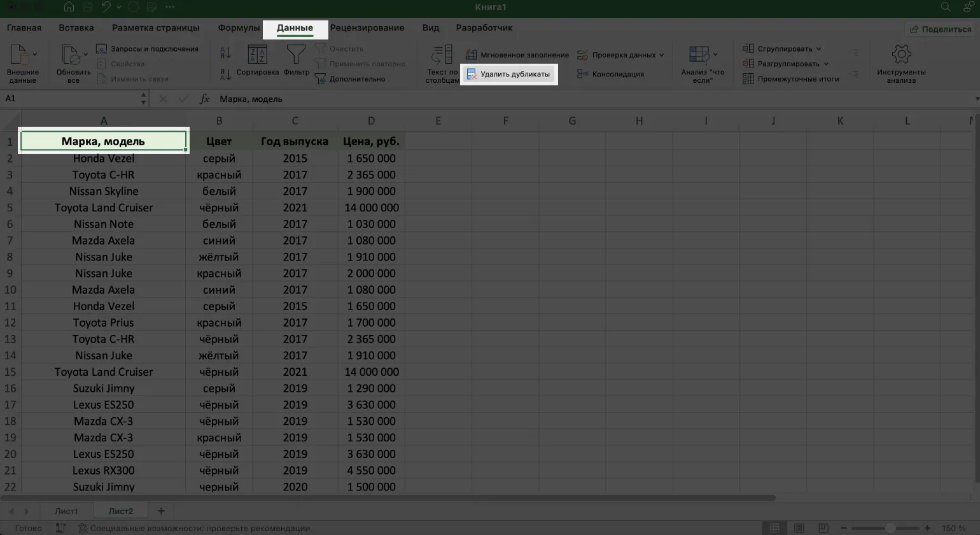This screenshot has height=535, width=980.
Task: Open the What-If Analysis dropdown
Action: click(715, 54)
